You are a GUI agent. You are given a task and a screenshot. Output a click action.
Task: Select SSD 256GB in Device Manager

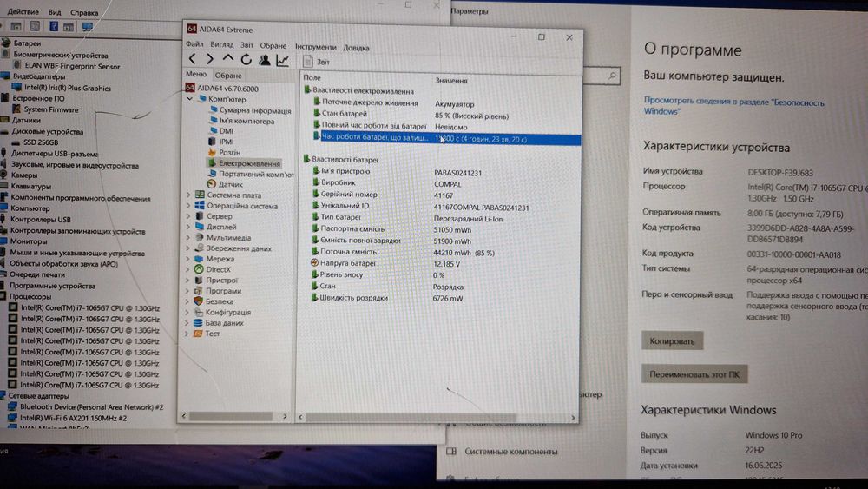click(x=36, y=142)
